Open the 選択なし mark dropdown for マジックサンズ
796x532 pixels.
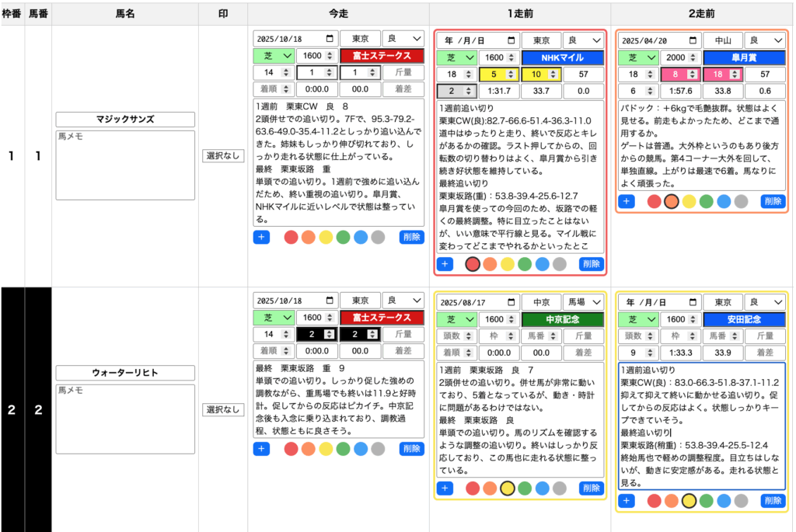pyautogui.click(x=222, y=156)
